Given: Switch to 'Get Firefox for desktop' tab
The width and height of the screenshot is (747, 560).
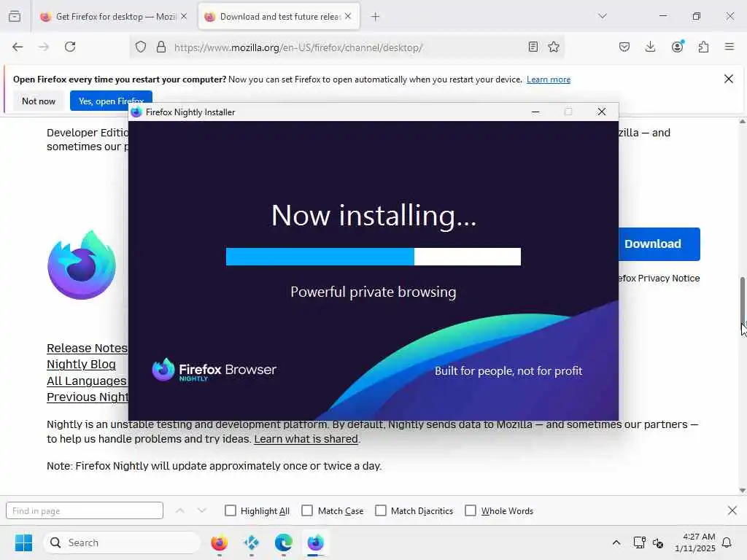Looking at the screenshot, I should point(113,17).
